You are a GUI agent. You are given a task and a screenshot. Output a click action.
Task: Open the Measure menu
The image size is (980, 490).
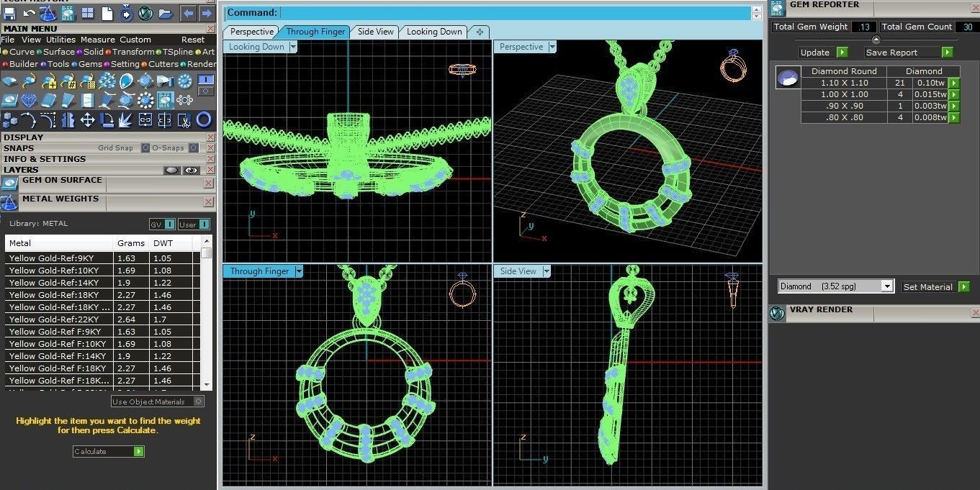(x=97, y=40)
